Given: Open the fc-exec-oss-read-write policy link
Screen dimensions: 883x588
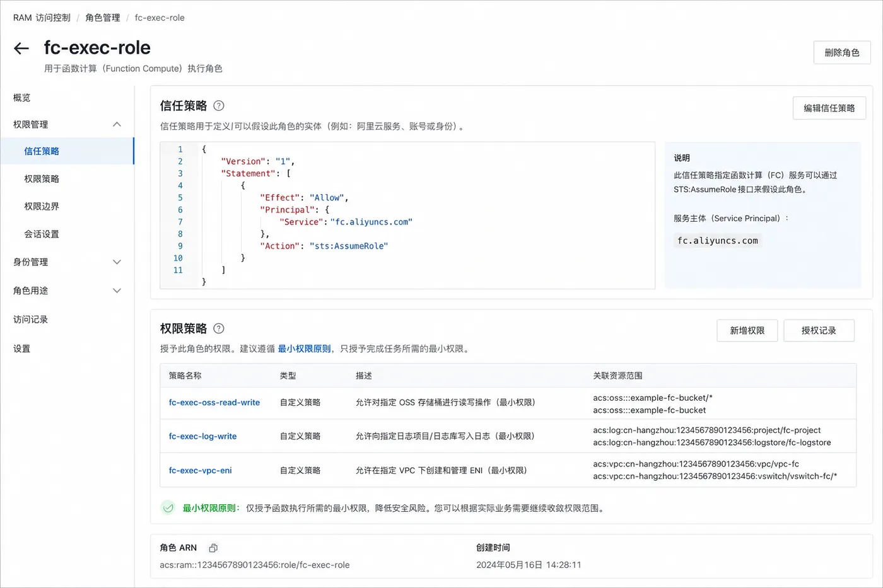Looking at the screenshot, I should (214, 403).
